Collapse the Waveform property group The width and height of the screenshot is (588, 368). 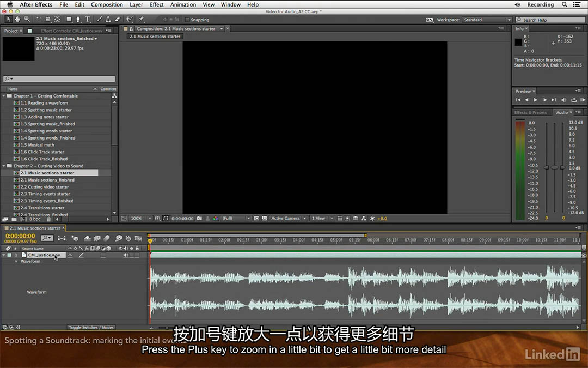point(16,261)
